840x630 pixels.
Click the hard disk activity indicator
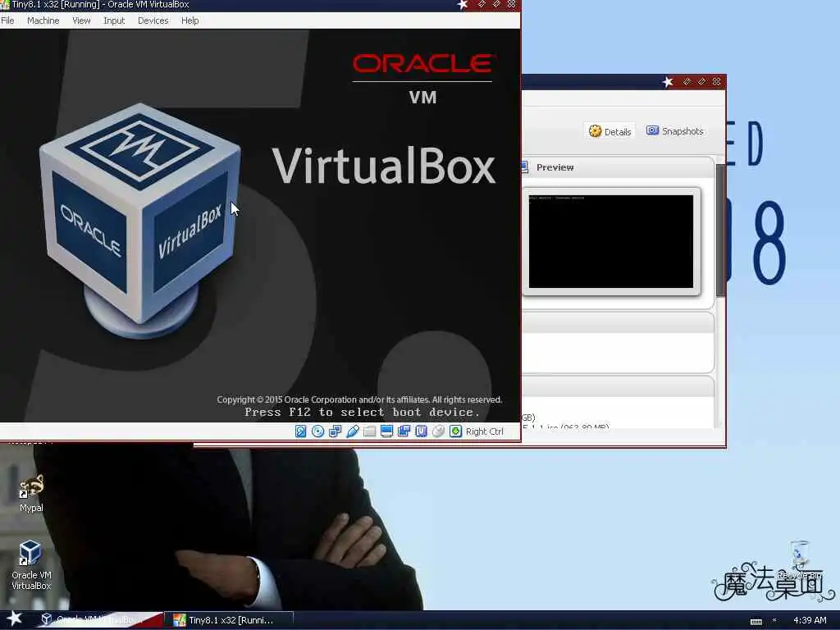click(x=300, y=431)
